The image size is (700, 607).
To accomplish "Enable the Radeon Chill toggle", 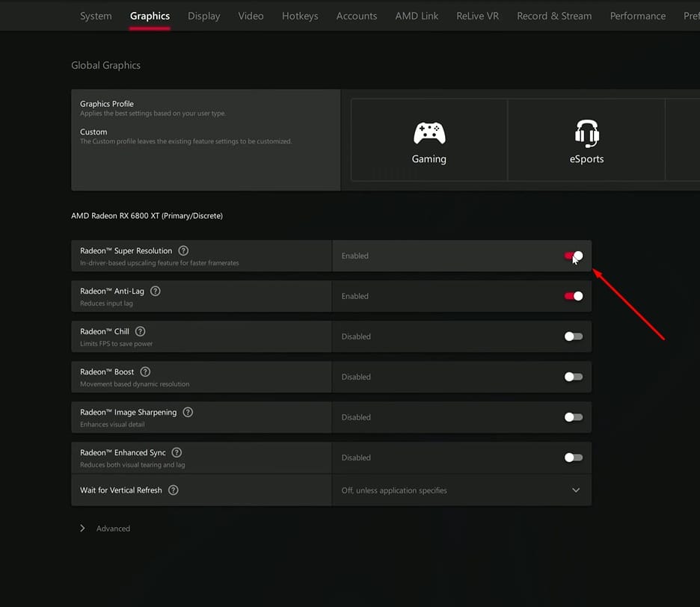I will click(x=573, y=336).
